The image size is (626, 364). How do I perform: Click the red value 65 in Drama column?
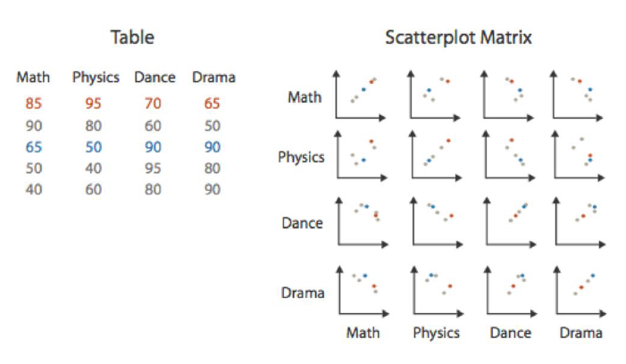click(212, 103)
